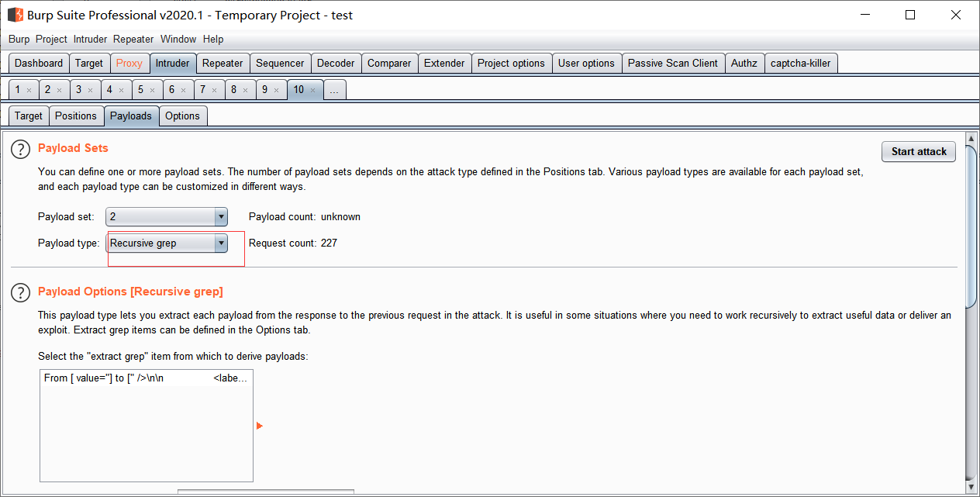980x497 pixels.
Task: Close Intruder tab 3 with its x
Action: [x=91, y=90]
